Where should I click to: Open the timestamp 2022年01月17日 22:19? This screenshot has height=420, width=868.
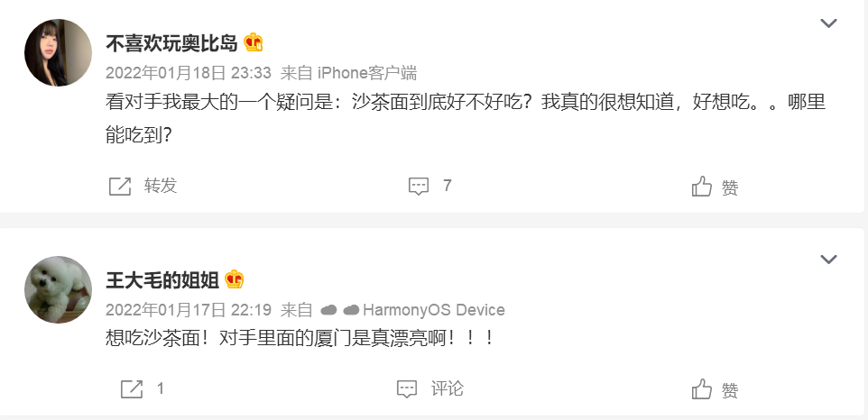(x=189, y=309)
